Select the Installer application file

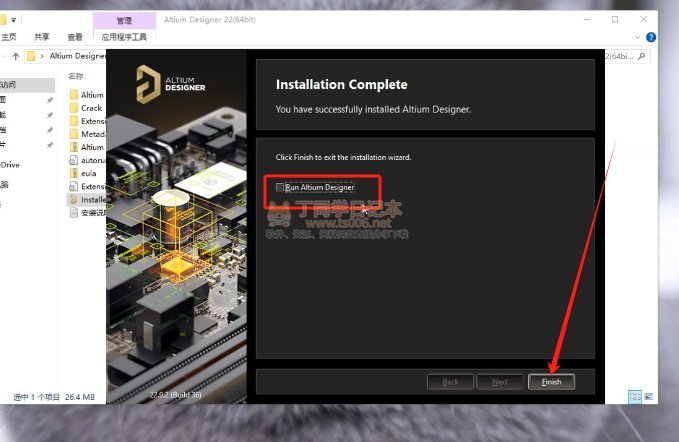click(87, 200)
